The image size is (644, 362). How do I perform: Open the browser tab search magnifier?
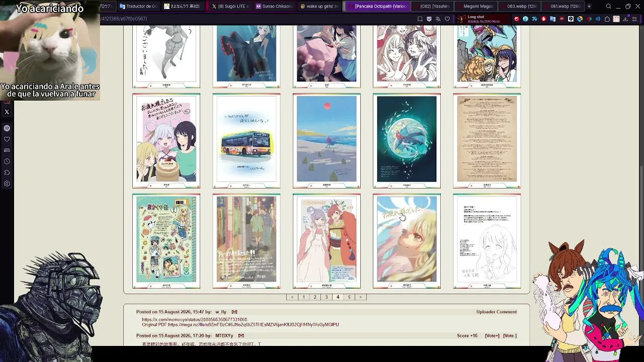point(608,7)
